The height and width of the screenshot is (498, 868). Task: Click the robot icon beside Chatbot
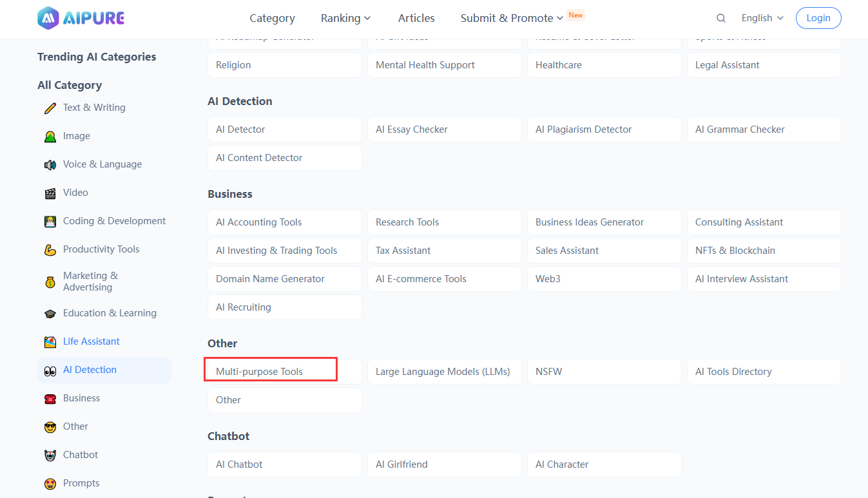pos(50,455)
